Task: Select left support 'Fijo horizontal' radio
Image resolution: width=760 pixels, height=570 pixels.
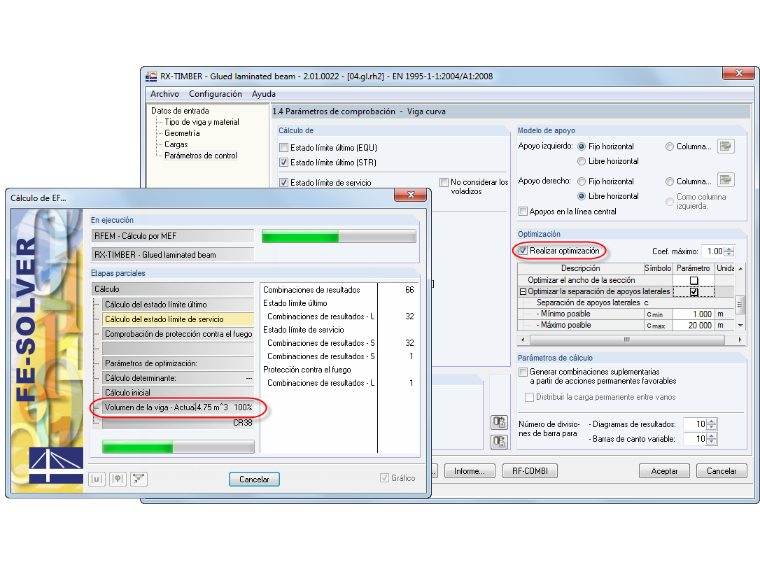Action: 581,146
